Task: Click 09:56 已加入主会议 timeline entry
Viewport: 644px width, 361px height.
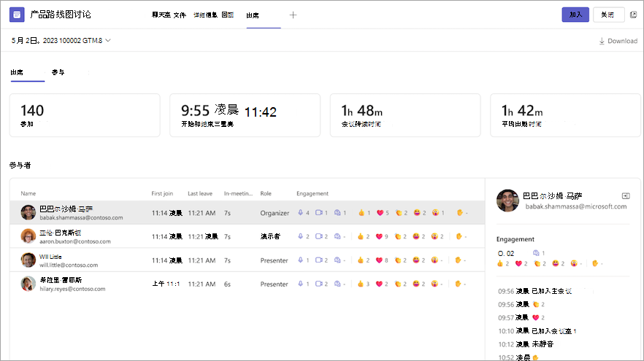Action: [534, 291]
